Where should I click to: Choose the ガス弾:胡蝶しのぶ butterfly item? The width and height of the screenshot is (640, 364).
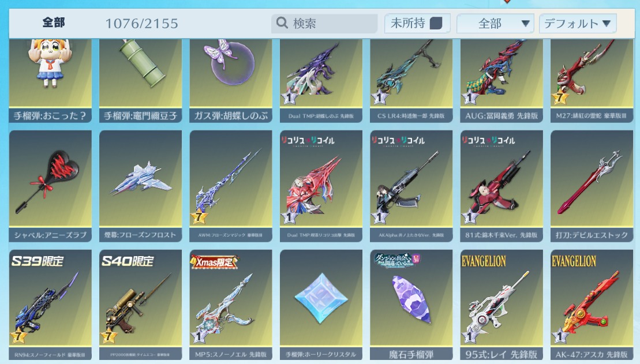click(231, 81)
